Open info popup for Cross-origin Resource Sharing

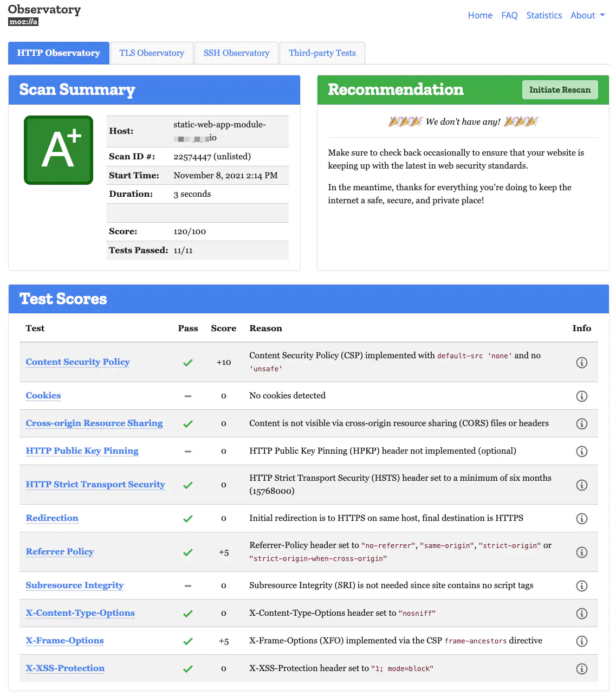[582, 423]
